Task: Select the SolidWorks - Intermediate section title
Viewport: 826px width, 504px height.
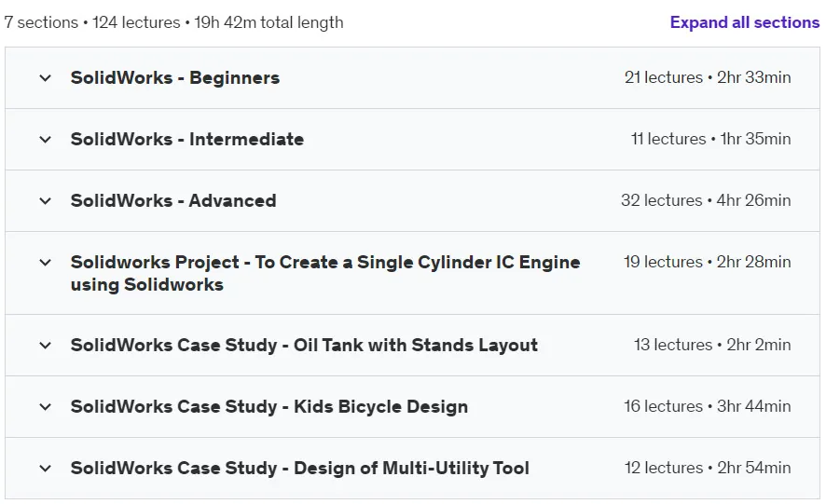Action: [187, 139]
